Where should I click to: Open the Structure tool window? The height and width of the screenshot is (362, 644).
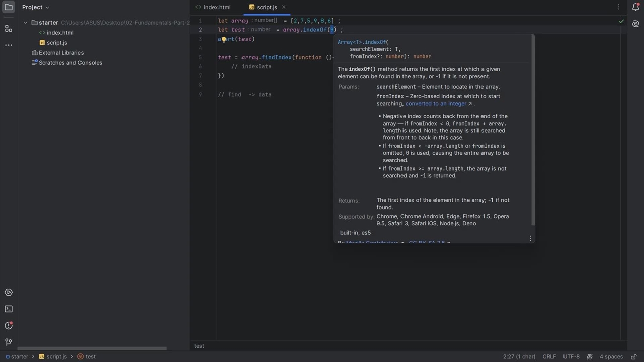(x=9, y=29)
